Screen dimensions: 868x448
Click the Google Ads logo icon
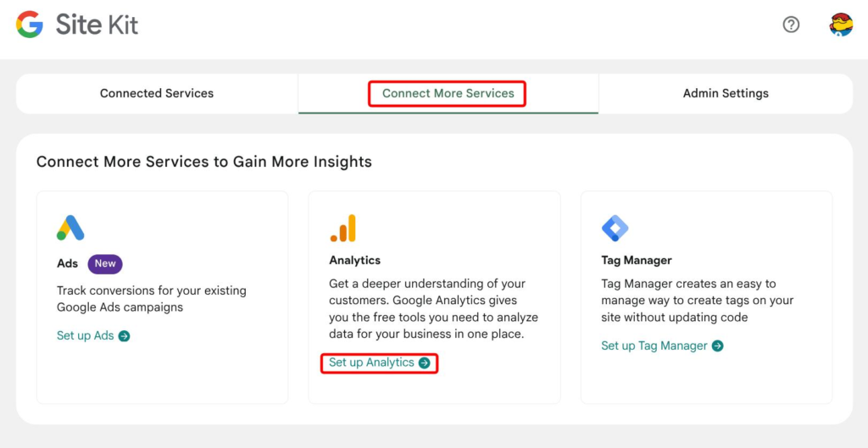[x=70, y=228]
